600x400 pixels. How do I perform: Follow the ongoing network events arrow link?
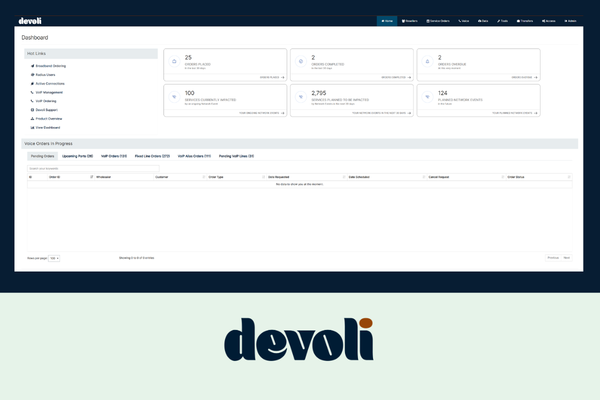tap(262, 113)
